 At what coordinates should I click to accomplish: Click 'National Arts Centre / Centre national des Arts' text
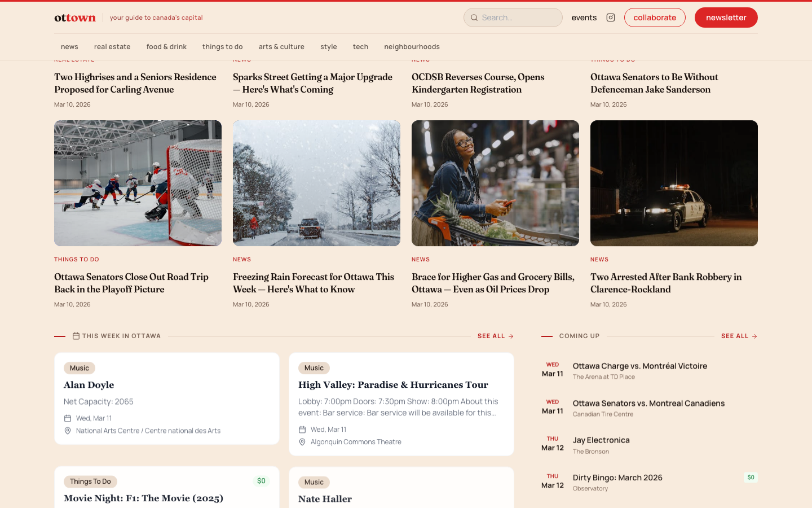tap(148, 431)
